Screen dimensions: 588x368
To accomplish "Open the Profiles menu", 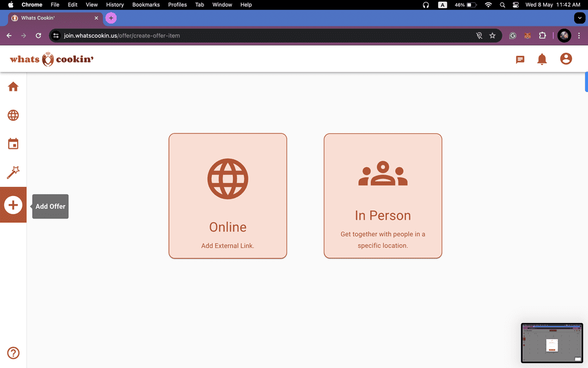I will tap(177, 5).
